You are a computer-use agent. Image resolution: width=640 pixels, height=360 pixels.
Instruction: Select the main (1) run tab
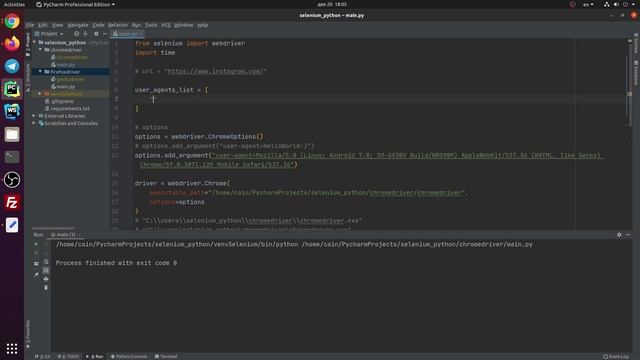pyautogui.click(x=65, y=235)
